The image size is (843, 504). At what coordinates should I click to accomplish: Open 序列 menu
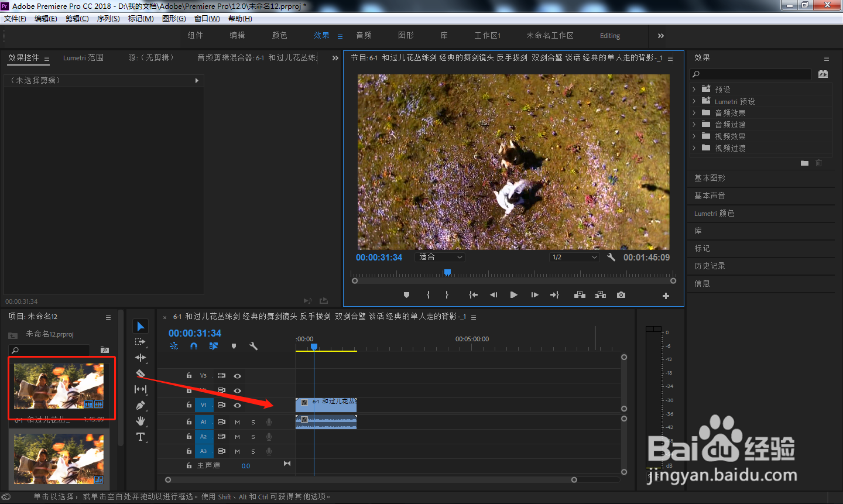point(108,19)
